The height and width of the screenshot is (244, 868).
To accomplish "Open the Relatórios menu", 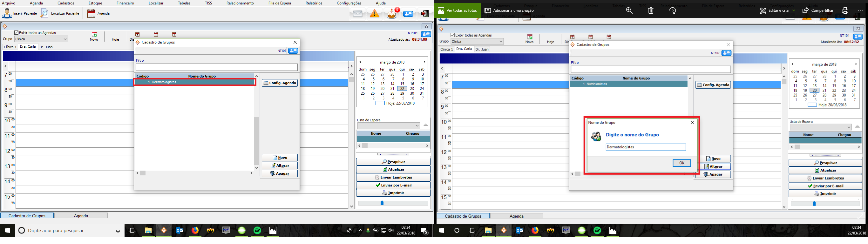I will click(x=313, y=3).
